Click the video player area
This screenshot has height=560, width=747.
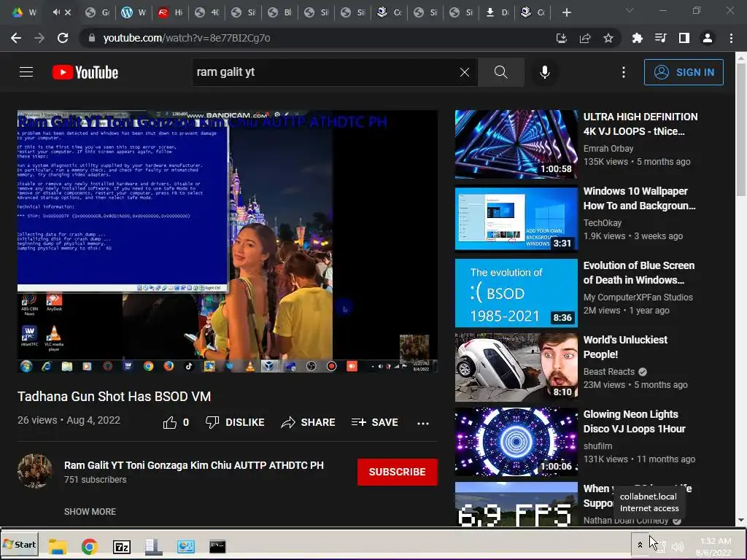pos(228,241)
